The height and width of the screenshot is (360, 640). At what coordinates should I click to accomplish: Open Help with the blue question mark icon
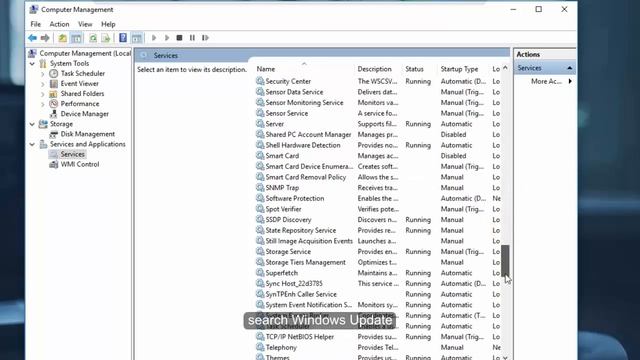click(123, 38)
